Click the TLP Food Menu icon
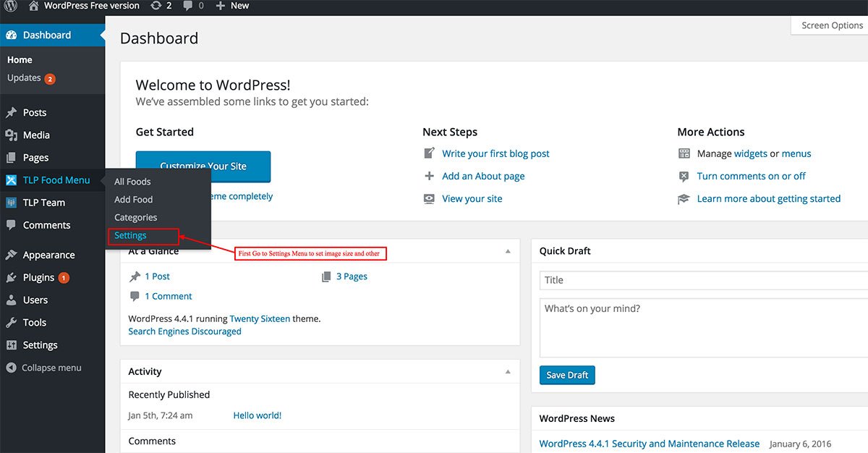Viewport: 868px width, 453px height. coord(11,180)
